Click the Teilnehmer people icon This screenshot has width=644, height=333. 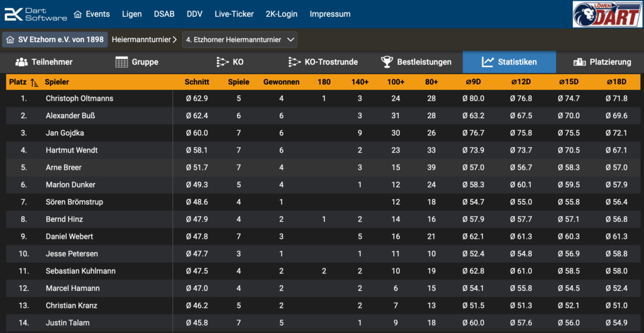22,62
